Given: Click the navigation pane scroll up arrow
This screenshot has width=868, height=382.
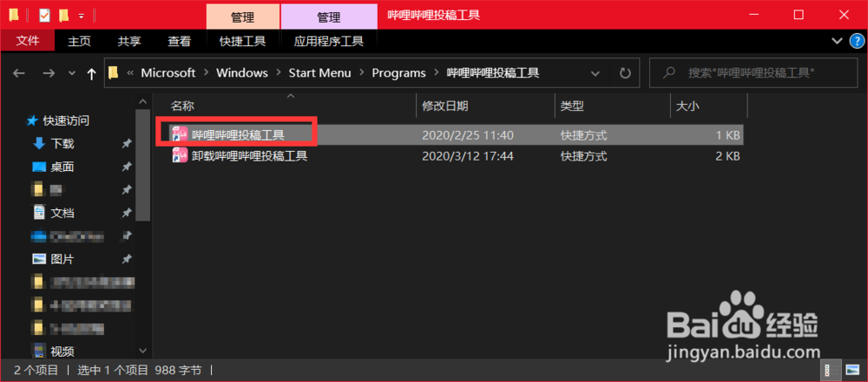Looking at the screenshot, I should (x=143, y=102).
